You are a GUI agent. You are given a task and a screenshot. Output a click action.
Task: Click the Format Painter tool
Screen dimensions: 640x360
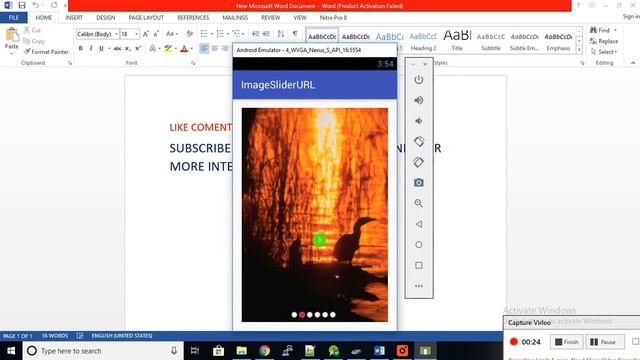click(x=46, y=52)
